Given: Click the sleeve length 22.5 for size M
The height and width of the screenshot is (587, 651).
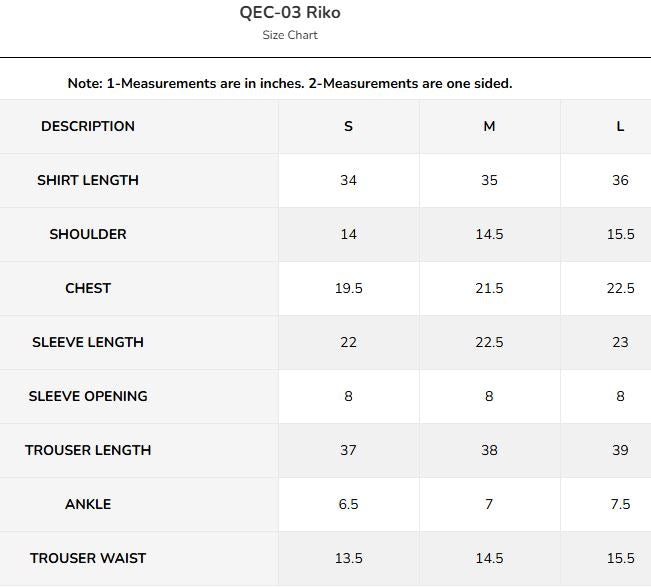Looking at the screenshot, I should click(x=489, y=342).
